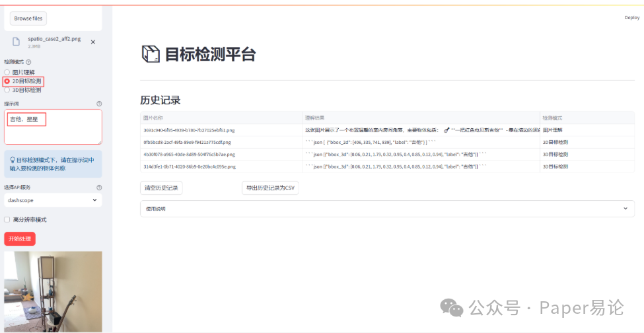Open help tooltip for 选择API服务

tap(99, 187)
